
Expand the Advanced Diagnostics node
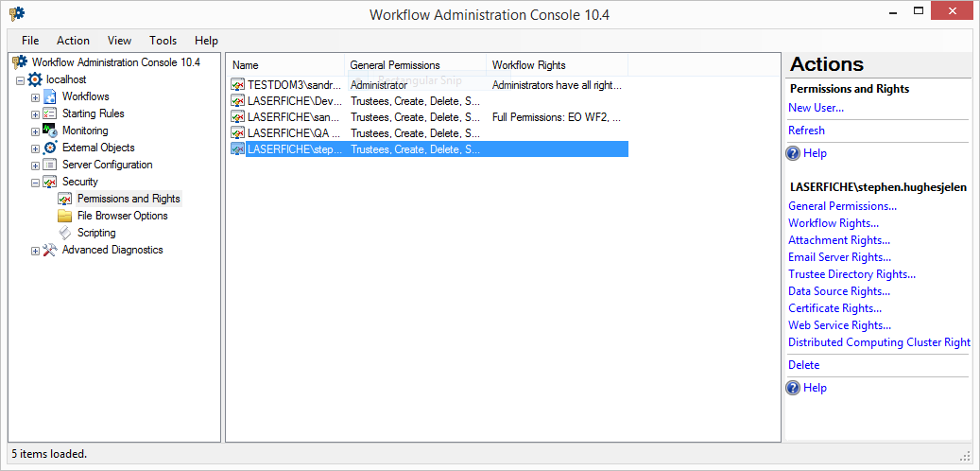pos(36,251)
